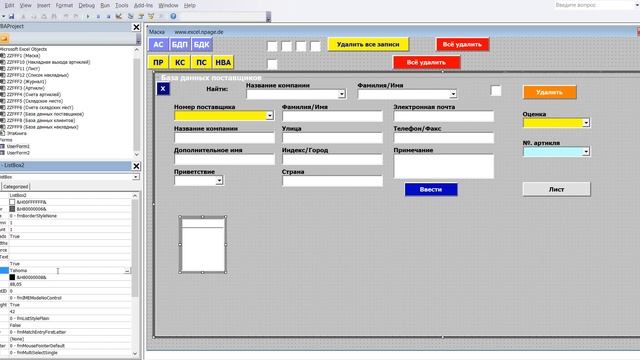
Task: Click the blue БДК button
Action: pyautogui.click(x=201, y=44)
